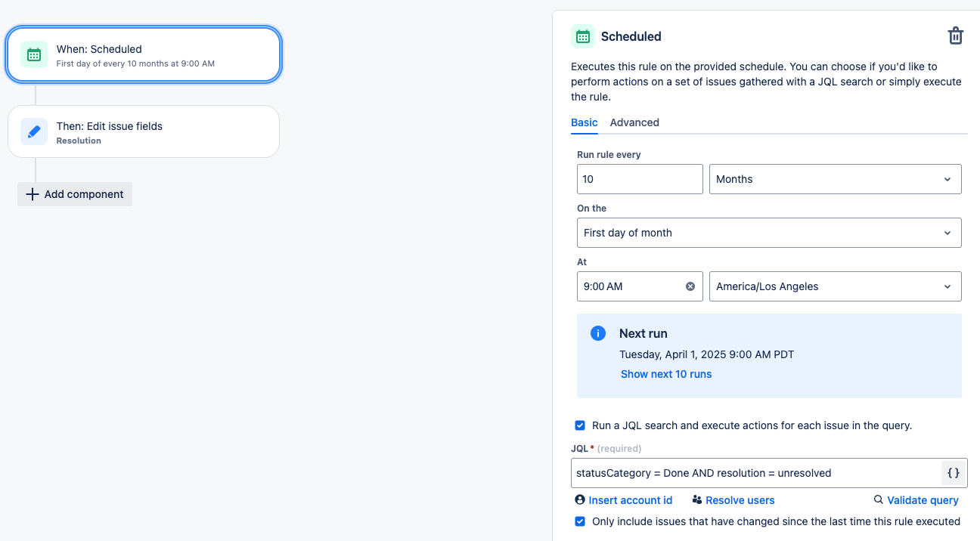Click the Show next 10 runs link

666,373
